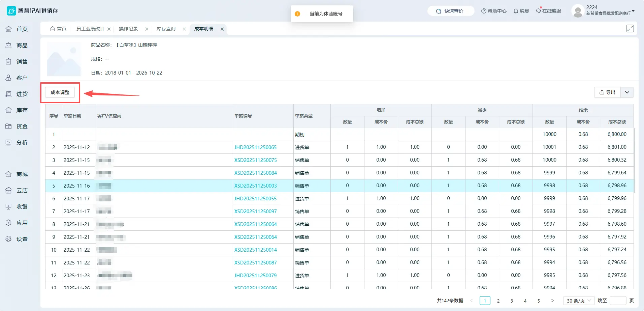644x311 pixels.
Task: Switch to the 员工业绩统计 tab
Action: (90, 29)
